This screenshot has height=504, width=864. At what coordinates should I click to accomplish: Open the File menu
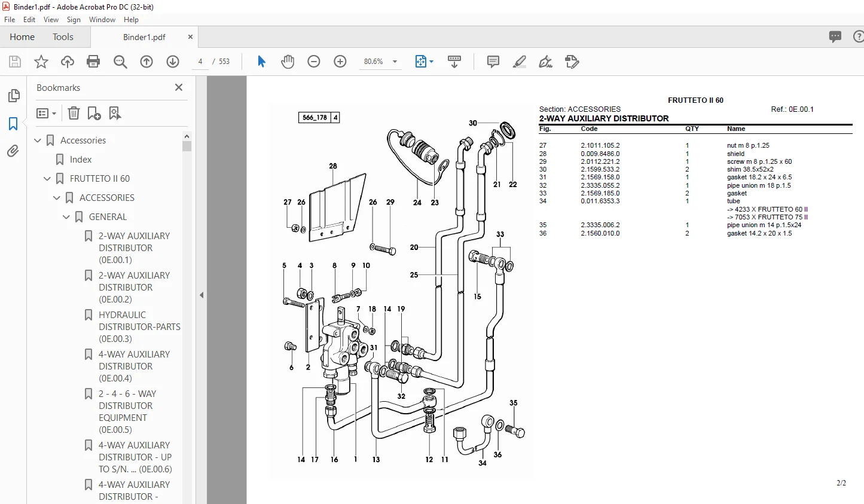(x=10, y=20)
